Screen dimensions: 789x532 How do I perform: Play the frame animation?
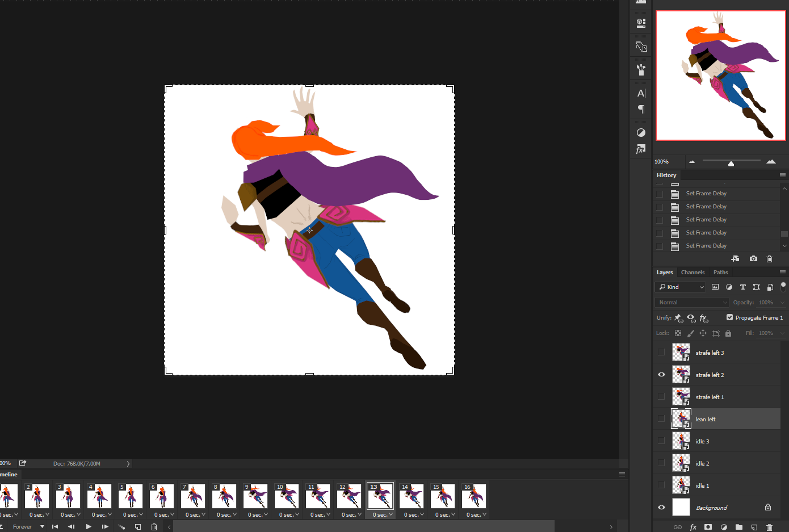pos(89,527)
